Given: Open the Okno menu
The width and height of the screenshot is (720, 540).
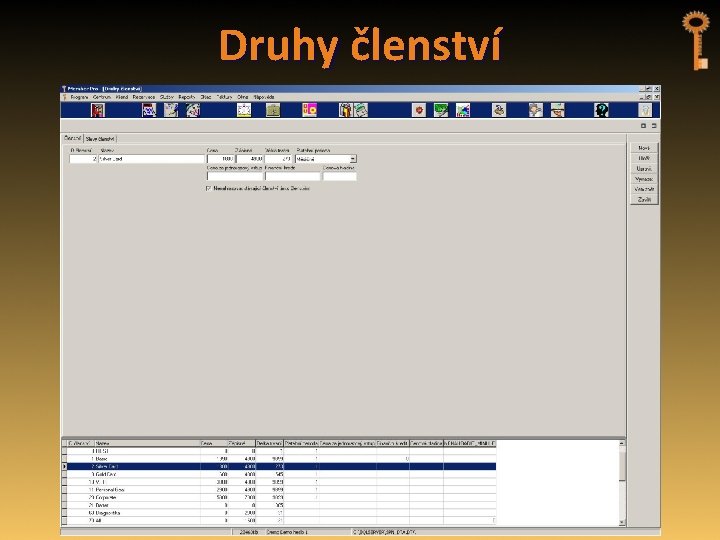Looking at the screenshot, I should [x=242, y=97].
